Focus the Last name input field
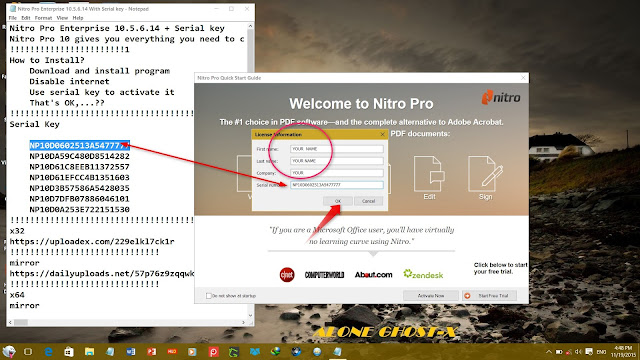The width and height of the screenshot is (640, 360). pyautogui.click(x=337, y=161)
